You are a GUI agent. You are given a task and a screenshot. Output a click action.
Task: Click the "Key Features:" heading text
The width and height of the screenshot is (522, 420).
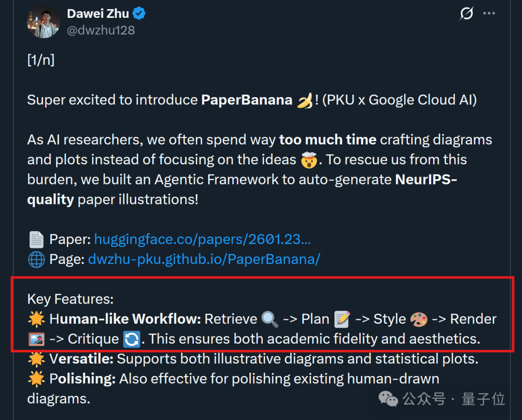(70, 299)
